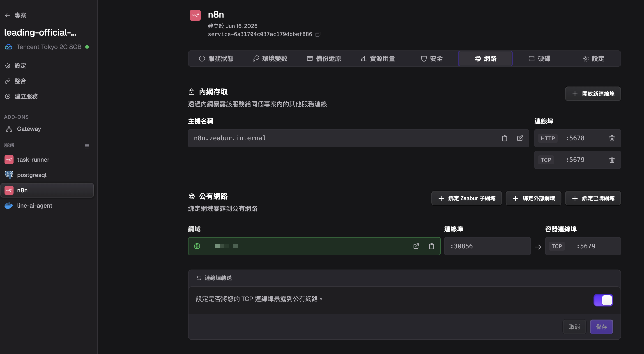The height and width of the screenshot is (354, 644).
Task: Select the postgresql service
Action: pyautogui.click(x=47, y=175)
